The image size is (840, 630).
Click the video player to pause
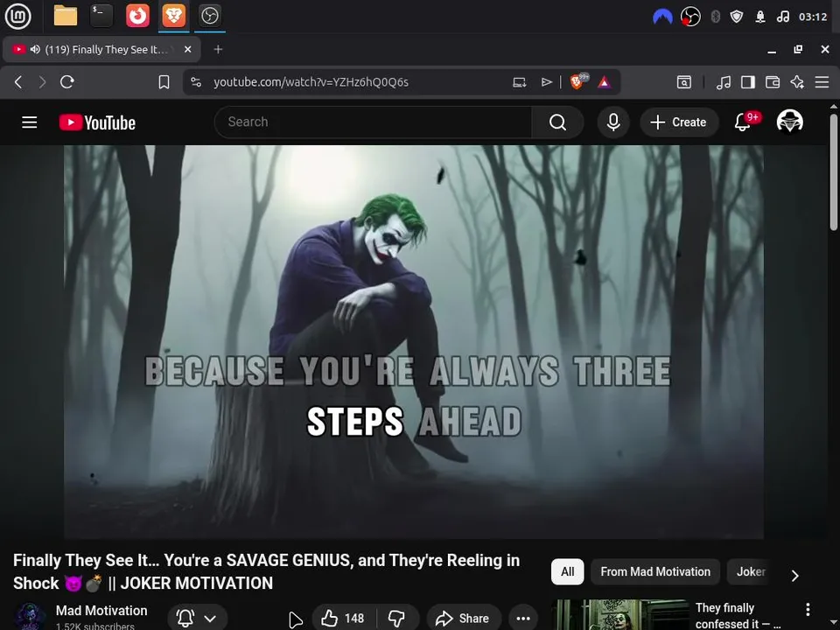coord(414,341)
